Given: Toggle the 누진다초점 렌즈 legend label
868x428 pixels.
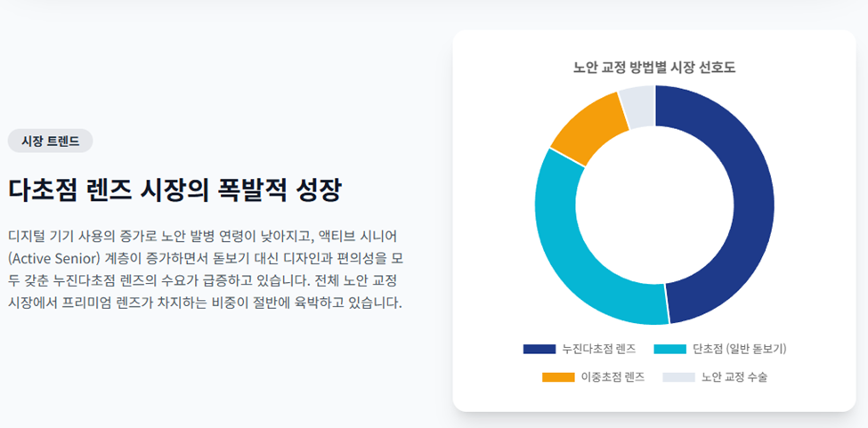Looking at the screenshot, I should click(599, 349).
